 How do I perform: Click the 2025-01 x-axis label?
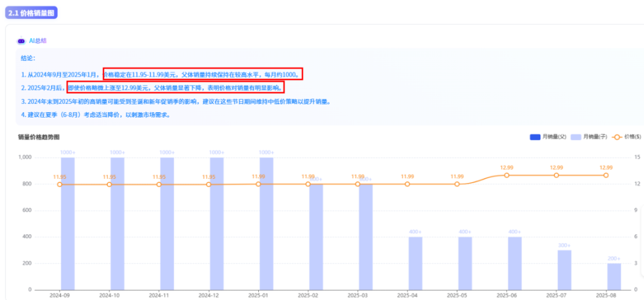258,295
